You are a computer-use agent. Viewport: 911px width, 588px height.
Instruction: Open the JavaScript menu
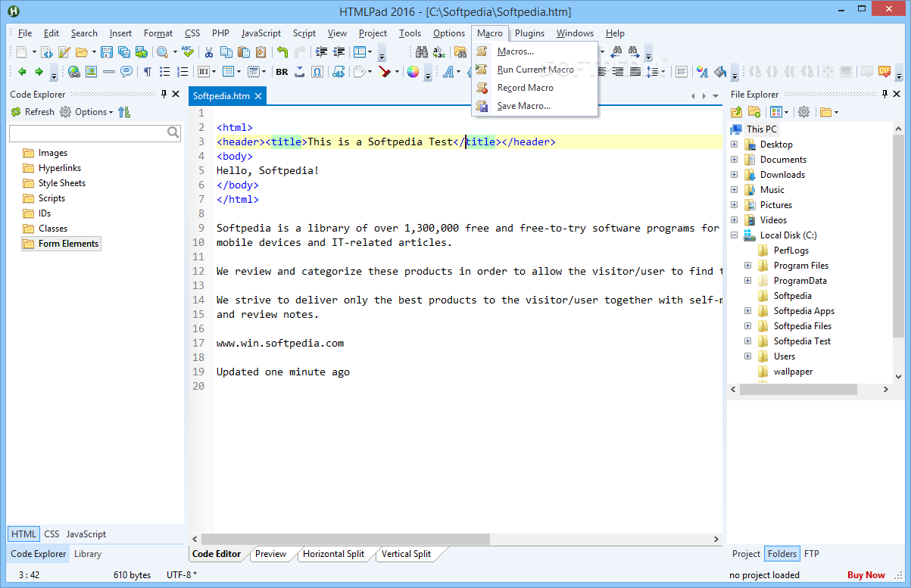[261, 33]
